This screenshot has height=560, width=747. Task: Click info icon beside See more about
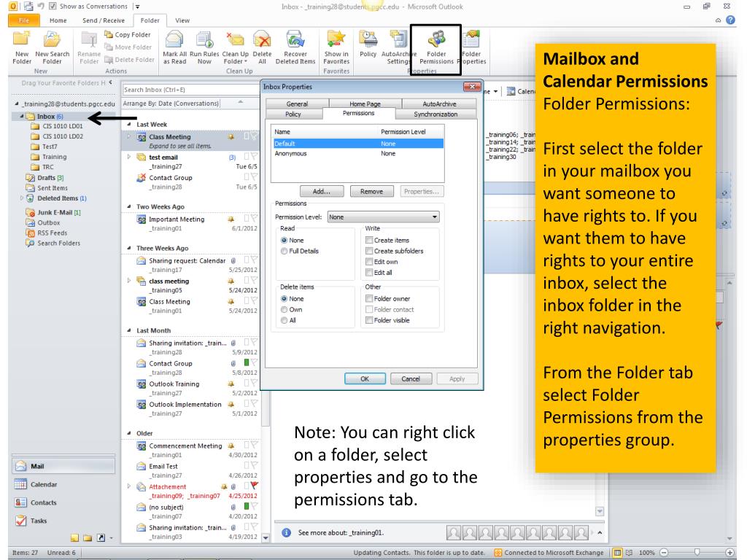coord(286,532)
